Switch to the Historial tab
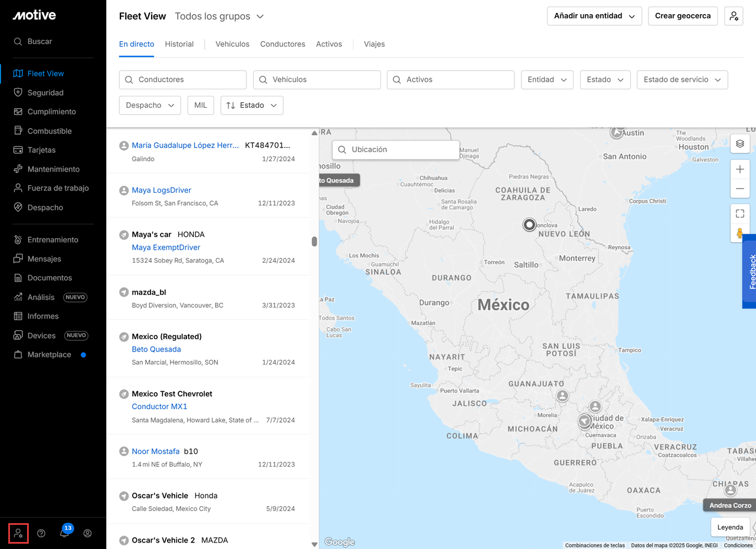Image resolution: width=756 pixels, height=549 pixels. tap(179, 44)
